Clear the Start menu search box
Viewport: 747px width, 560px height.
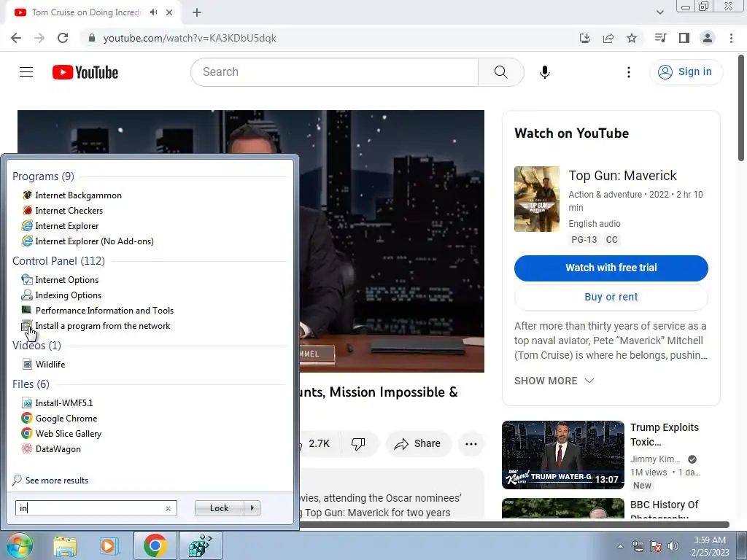point(168,508)
